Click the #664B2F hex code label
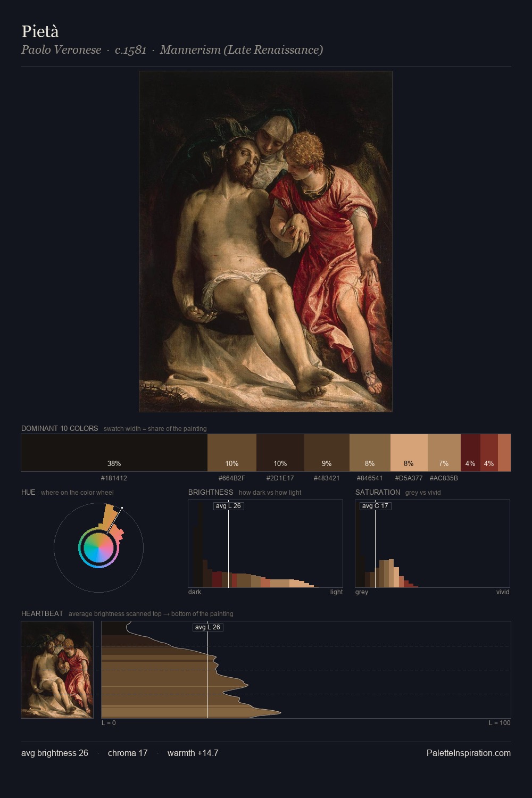Screen dimensions: 532x798 click(x=232, y=478)
